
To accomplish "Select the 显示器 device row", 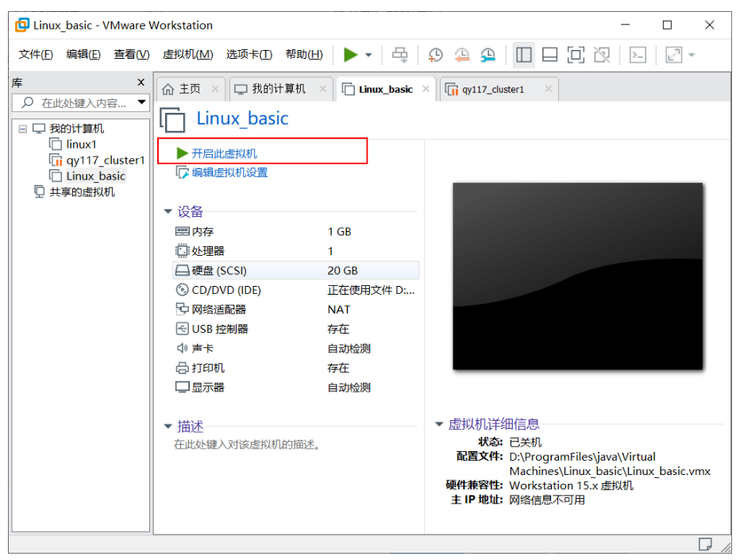I will point(296,388).
